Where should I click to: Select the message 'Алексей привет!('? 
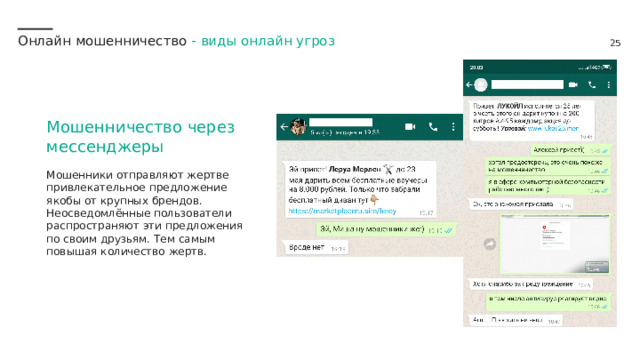(570, 150)
